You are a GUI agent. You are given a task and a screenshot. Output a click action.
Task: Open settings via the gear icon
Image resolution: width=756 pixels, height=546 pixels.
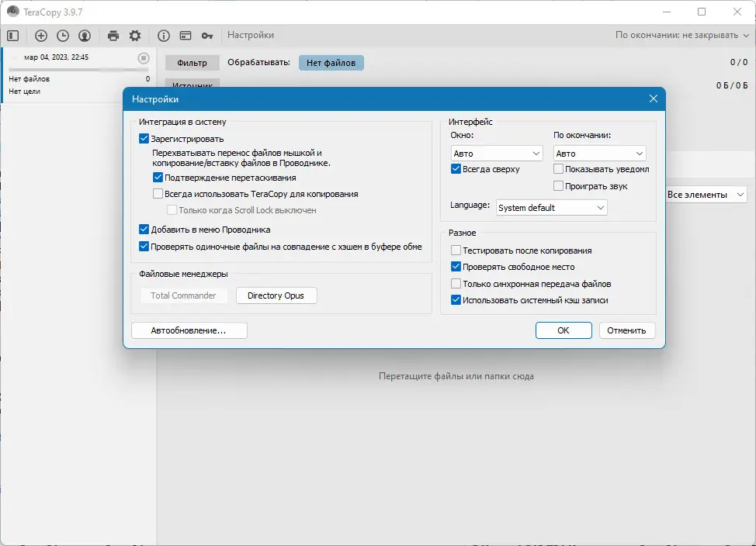click(135, 35)
